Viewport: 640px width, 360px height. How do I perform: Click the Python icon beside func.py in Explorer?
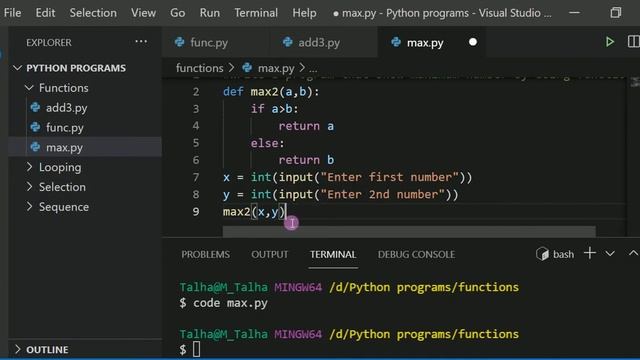pyautogui.click(x=36, y=127)
